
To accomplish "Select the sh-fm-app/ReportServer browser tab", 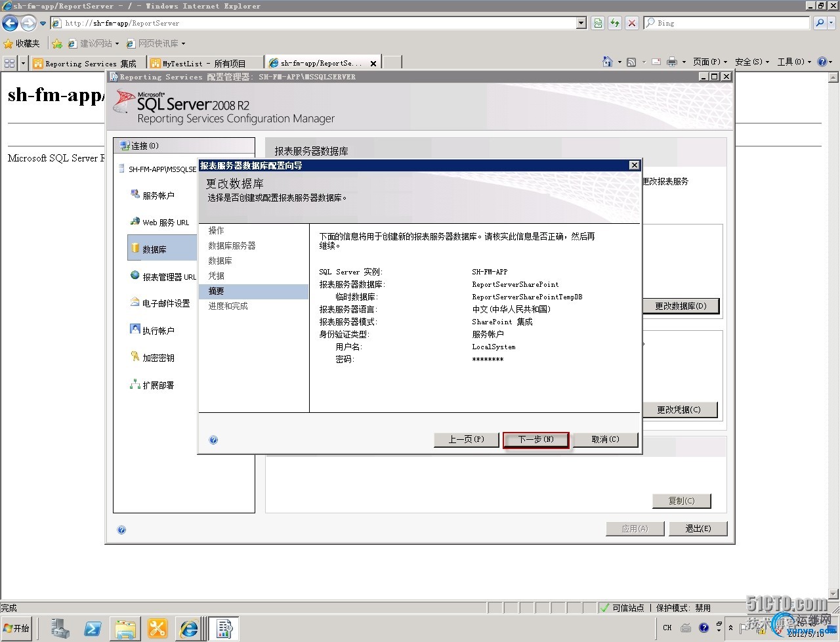I will 322,63.
